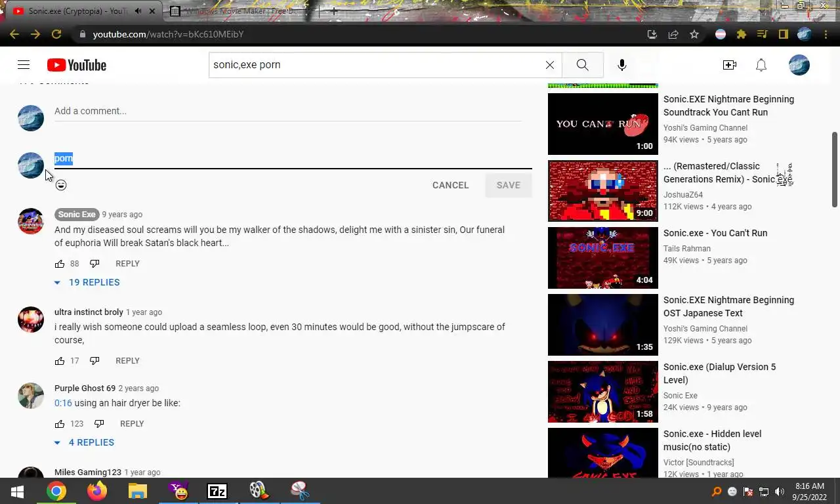Expand 4 replies under Purple Ghost 69
840x504 pixels.
[x=84, y=442]
